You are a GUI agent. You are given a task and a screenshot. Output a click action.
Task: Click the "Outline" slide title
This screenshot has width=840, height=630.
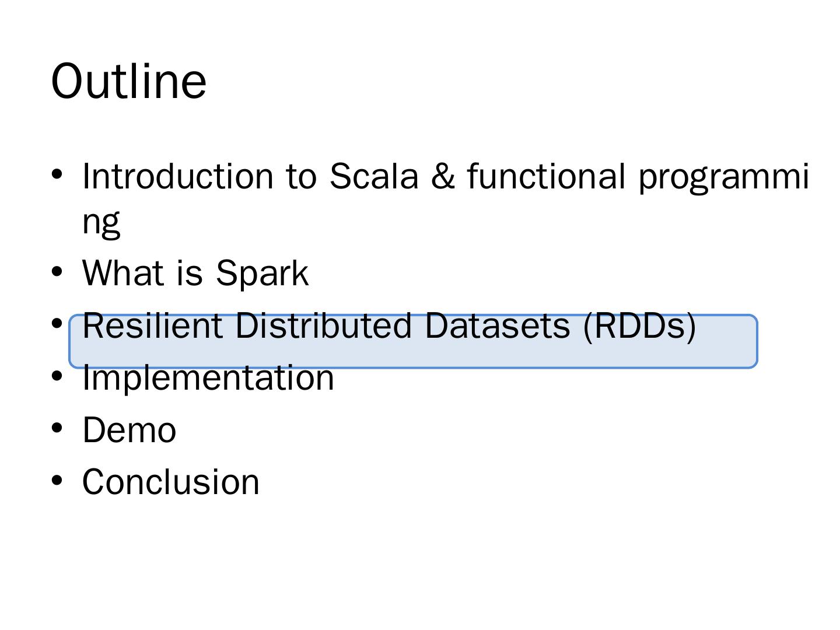[129, 81]
